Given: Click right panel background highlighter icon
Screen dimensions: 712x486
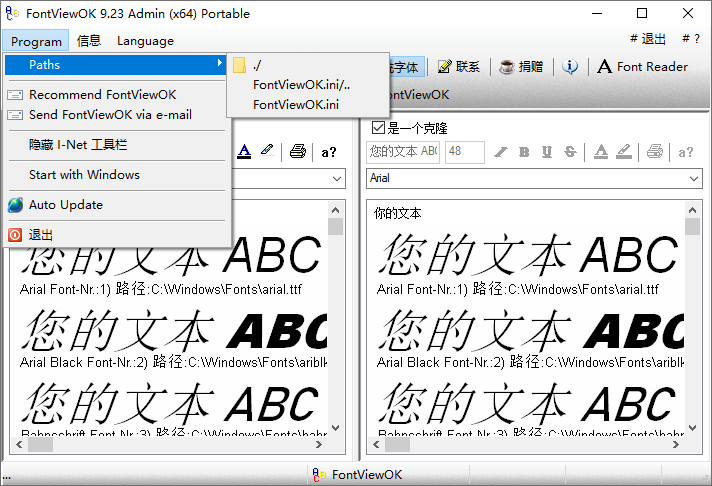Looking at the screenshot, I should click(624, 152).
